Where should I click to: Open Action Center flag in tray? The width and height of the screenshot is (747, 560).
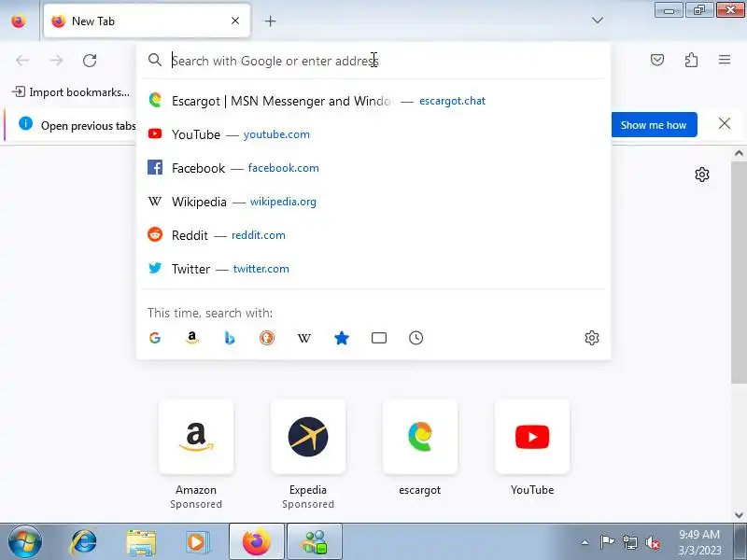(x=607, y=542)
